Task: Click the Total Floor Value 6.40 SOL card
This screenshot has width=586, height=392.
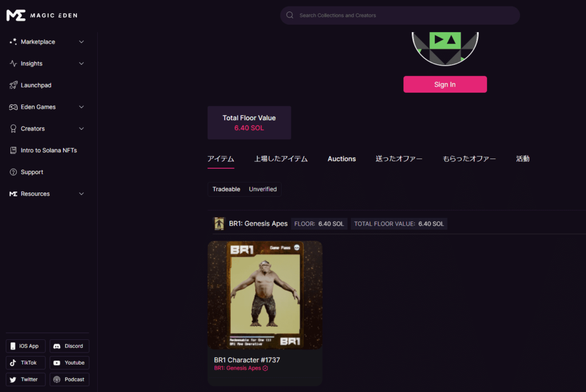Action: 250,122
